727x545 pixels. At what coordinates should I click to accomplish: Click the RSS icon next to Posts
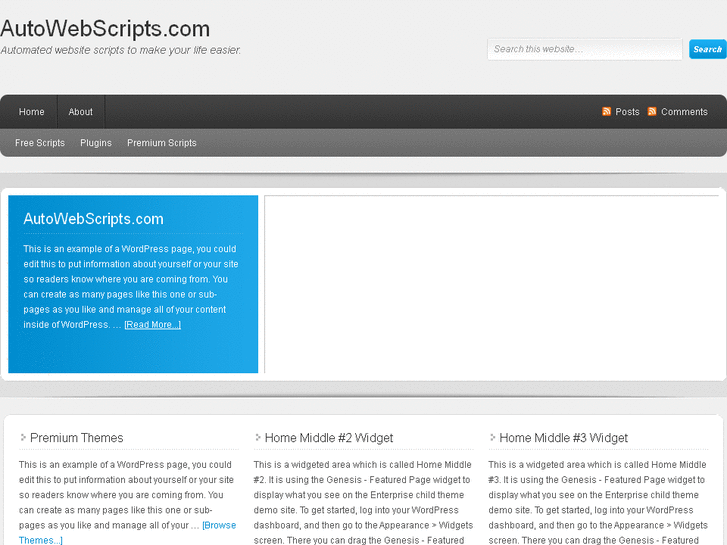(606, 111)
